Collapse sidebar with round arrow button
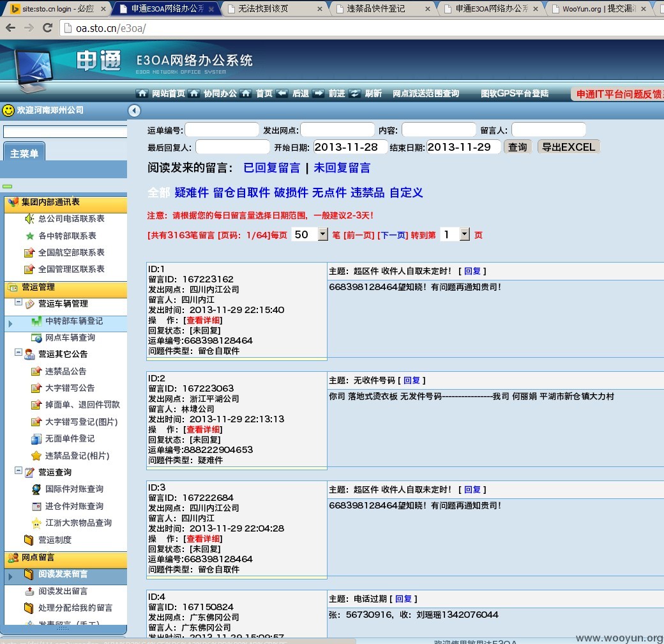Screen dimensions: 664x644 coord(134,111)
